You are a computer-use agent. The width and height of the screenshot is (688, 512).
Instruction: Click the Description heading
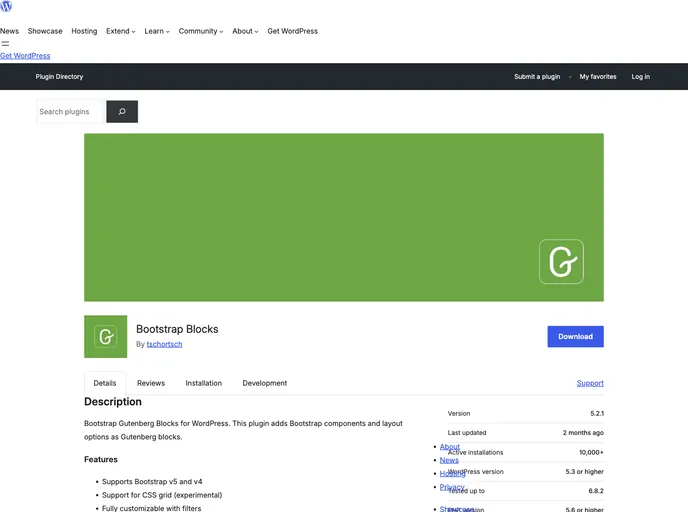click(113, 402)
